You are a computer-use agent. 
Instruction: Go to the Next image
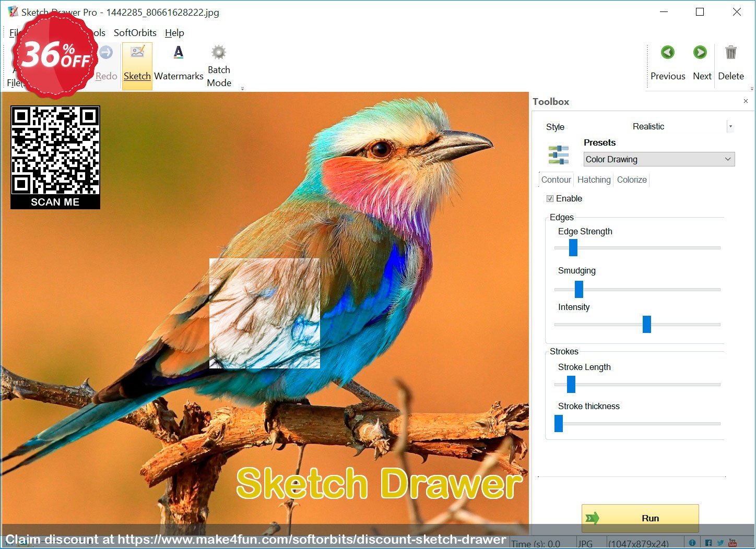pos(702,63)
